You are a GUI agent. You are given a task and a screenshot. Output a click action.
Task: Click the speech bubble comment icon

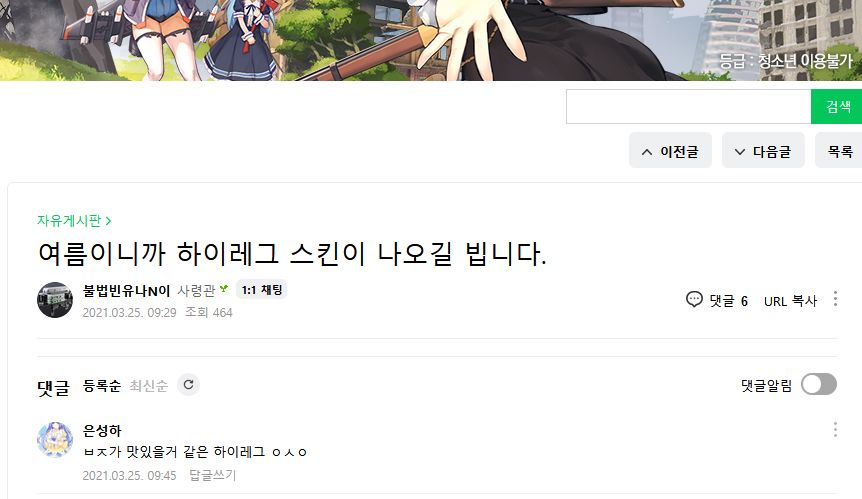(694, 300)
